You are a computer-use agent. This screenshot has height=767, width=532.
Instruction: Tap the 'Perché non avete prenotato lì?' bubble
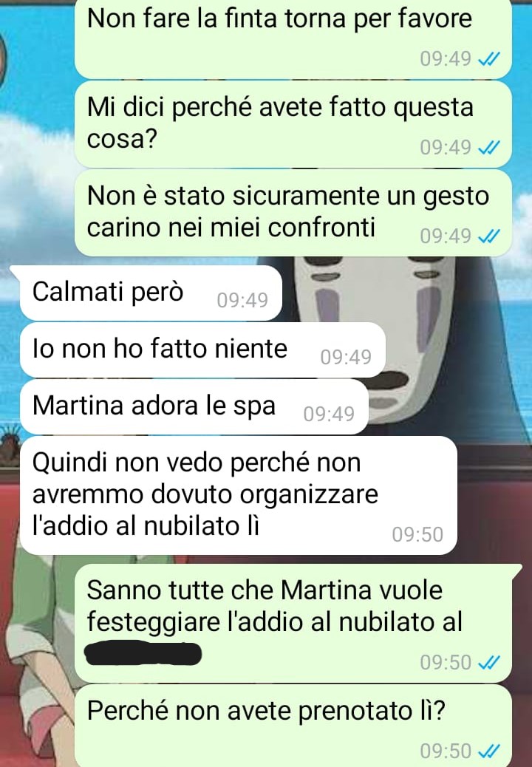click(293, 726)
